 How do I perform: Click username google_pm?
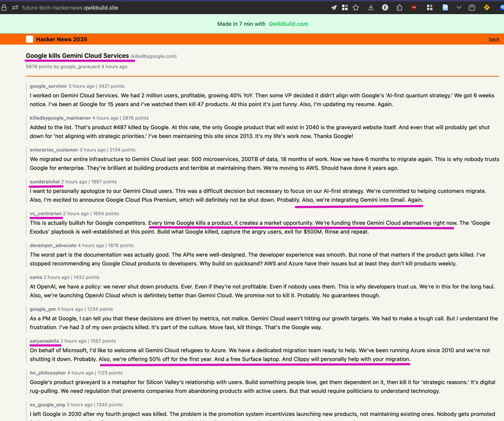(43, 309)
